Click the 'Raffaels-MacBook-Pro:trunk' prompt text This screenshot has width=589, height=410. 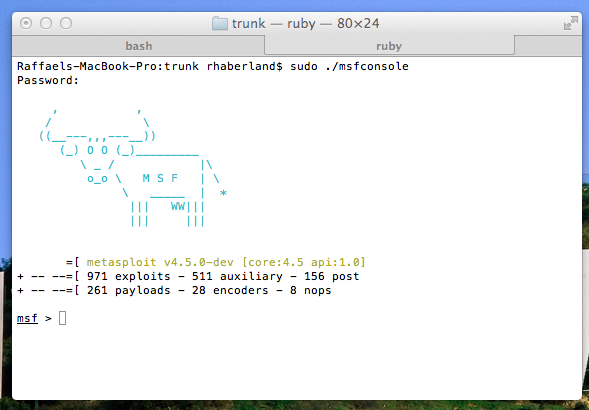click(x=108, y=67)
